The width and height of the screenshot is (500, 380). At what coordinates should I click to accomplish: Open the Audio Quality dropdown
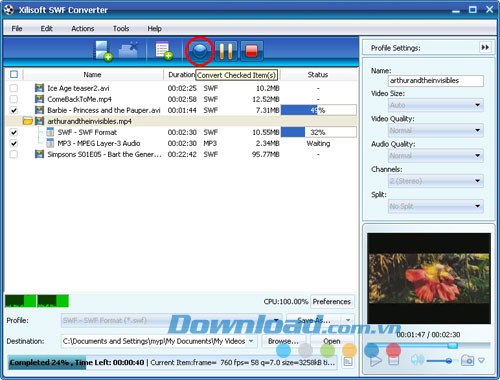coord(436,156)
